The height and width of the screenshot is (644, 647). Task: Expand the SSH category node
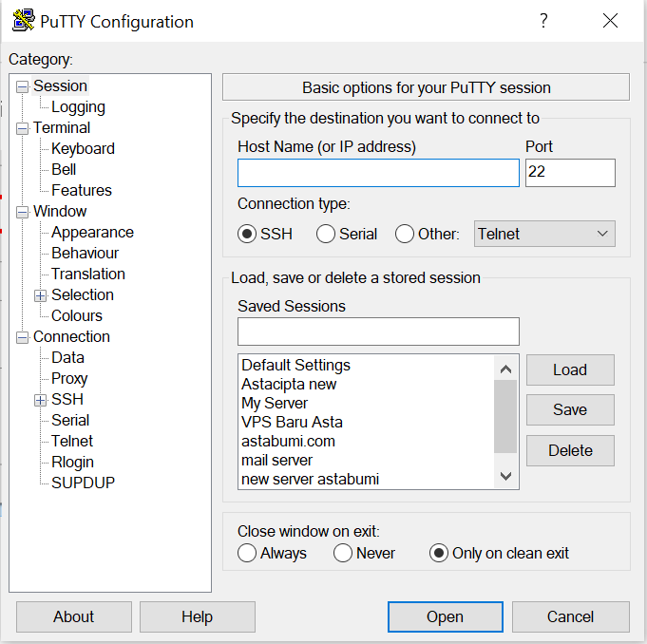point(41,400)
